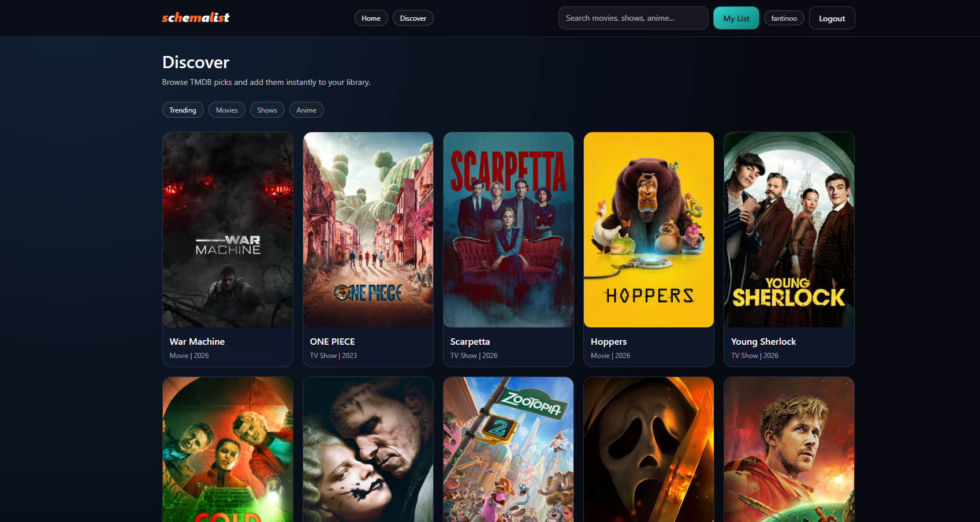Click "Movie | 2026" under Hoppers
This screenshot has height=522, width=980.
pyautogui.click(x=610, y=356)
